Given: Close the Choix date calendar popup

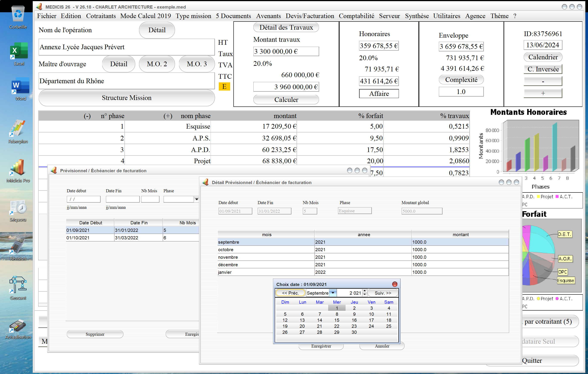Looking at the screenshot, I should click(395, 284).
